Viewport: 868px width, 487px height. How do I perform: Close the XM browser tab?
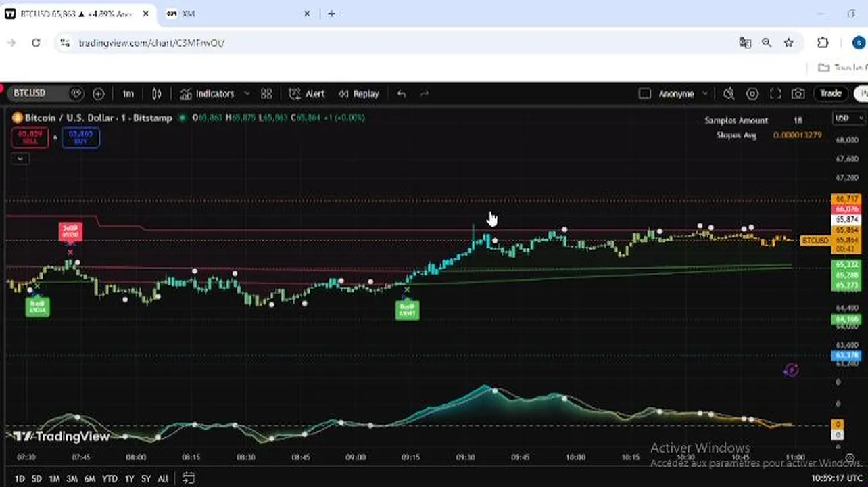(x=308, y=14)
